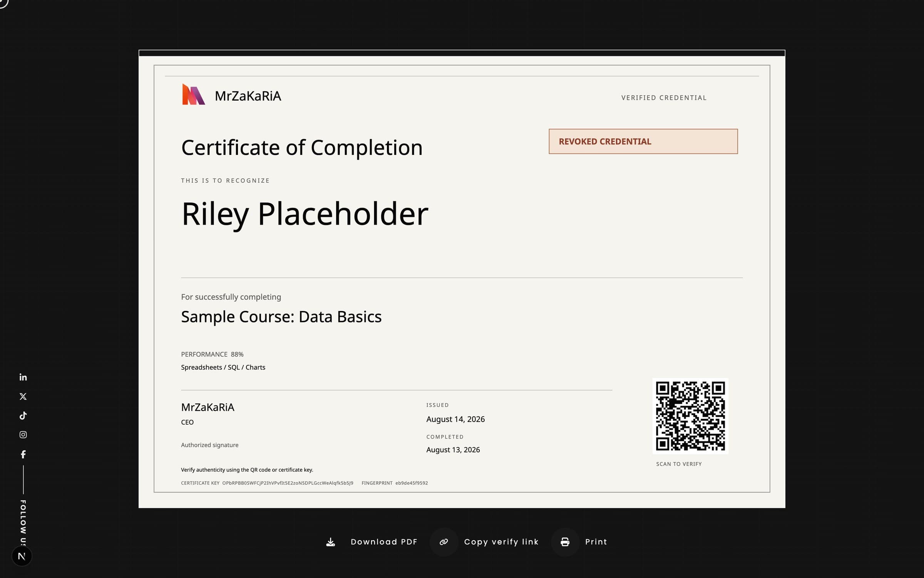The width and height of the screenshot is (924, 578).
Task: Open the TikTok social icon
Action: pyautogui.click(x=23, y=415)
